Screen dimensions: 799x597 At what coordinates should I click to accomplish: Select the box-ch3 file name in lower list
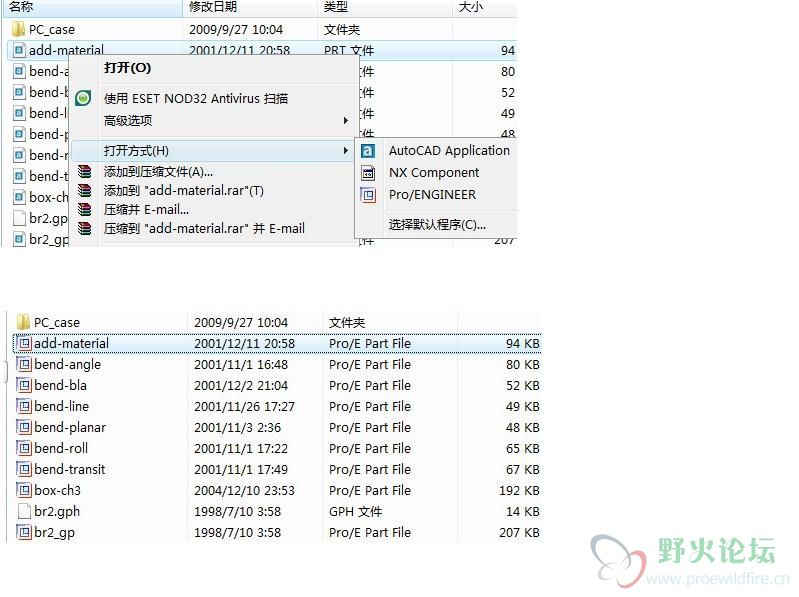(58, 490)
